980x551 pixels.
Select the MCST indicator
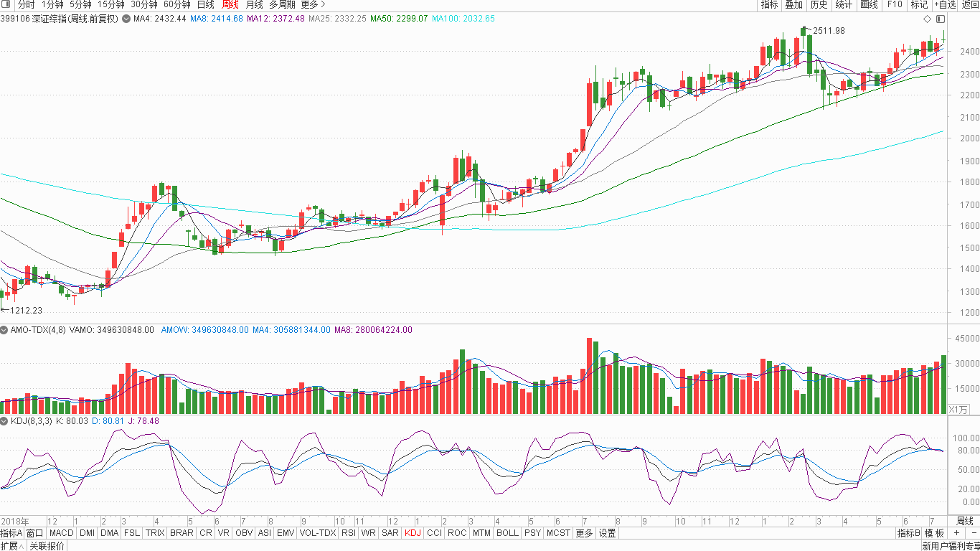click(x=558, y=533)
